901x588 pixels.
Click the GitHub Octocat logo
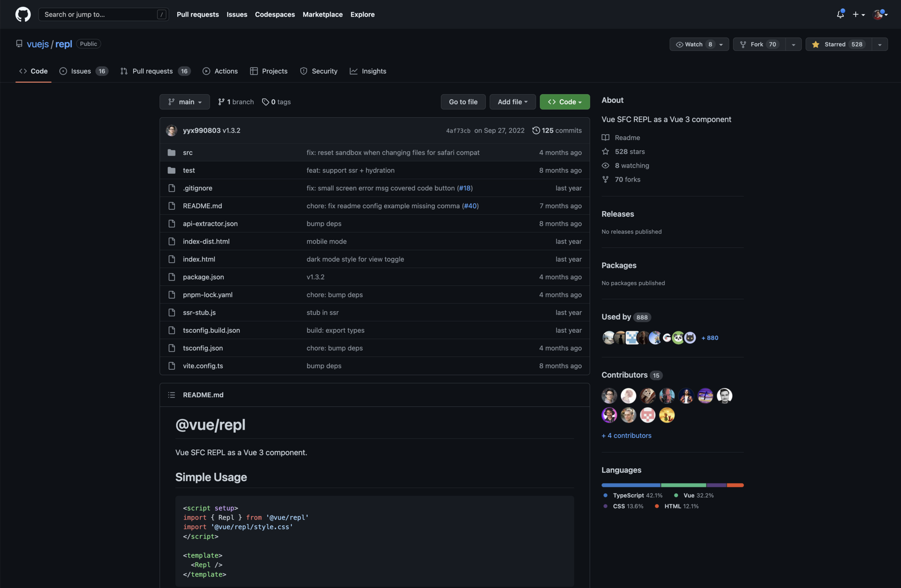[23, 14]
